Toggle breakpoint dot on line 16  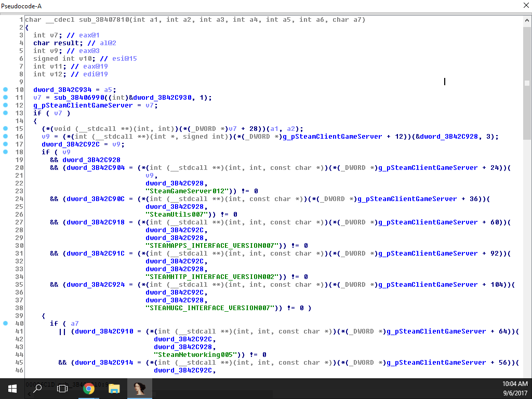(5, 137)
